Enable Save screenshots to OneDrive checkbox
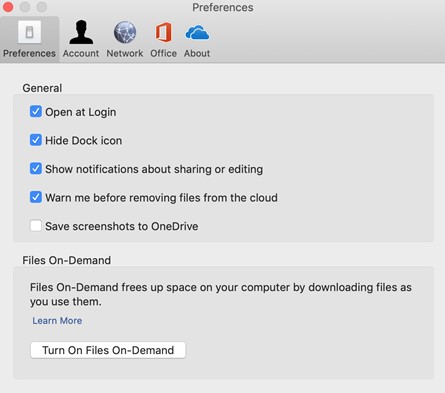The image size is (445, 393). pos(36,226)
